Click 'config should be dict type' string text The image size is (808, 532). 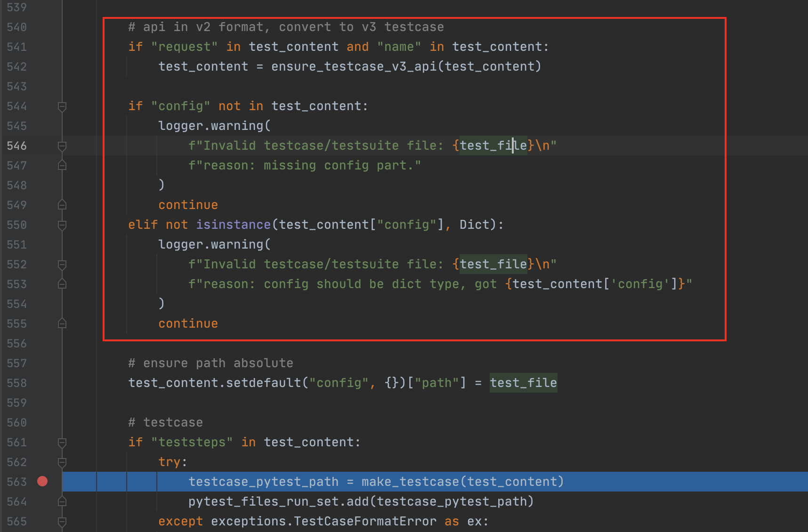click(x=361, y=284)
